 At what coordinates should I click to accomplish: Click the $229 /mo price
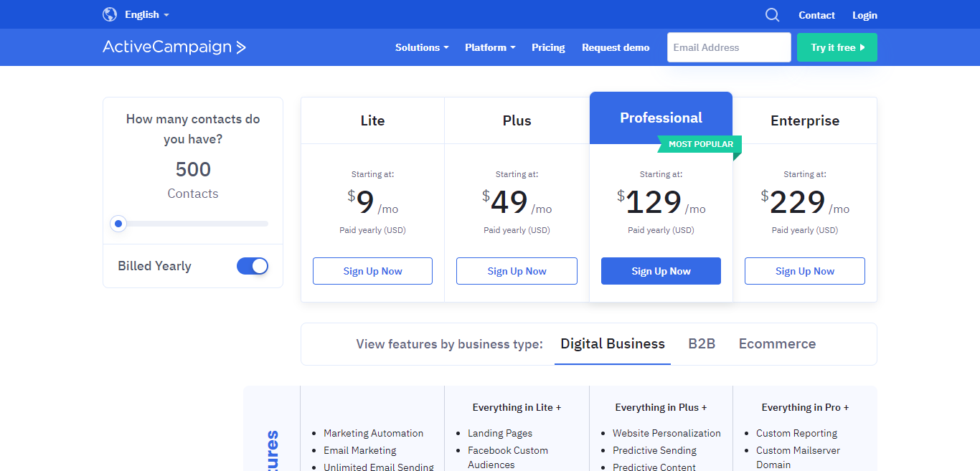click(805, 202)
